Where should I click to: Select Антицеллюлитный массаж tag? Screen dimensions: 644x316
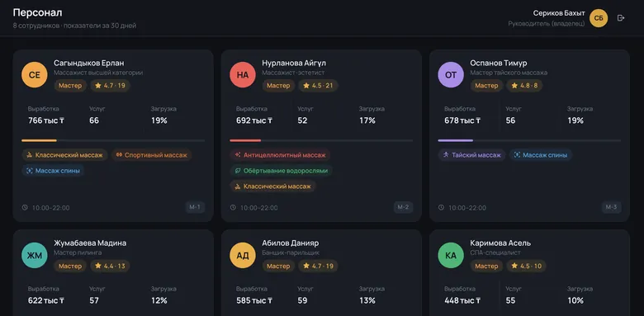pyautogui.click(x=280, y=155)
